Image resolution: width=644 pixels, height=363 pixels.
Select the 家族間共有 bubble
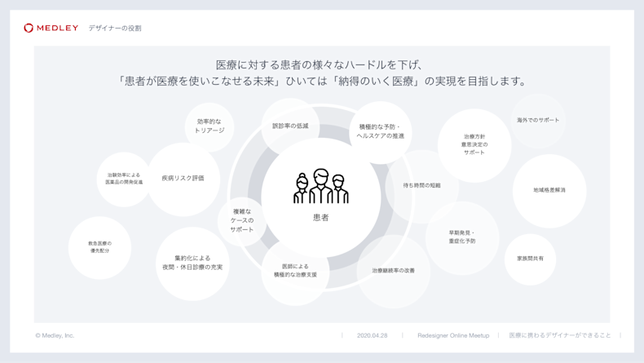pos(530,259)
